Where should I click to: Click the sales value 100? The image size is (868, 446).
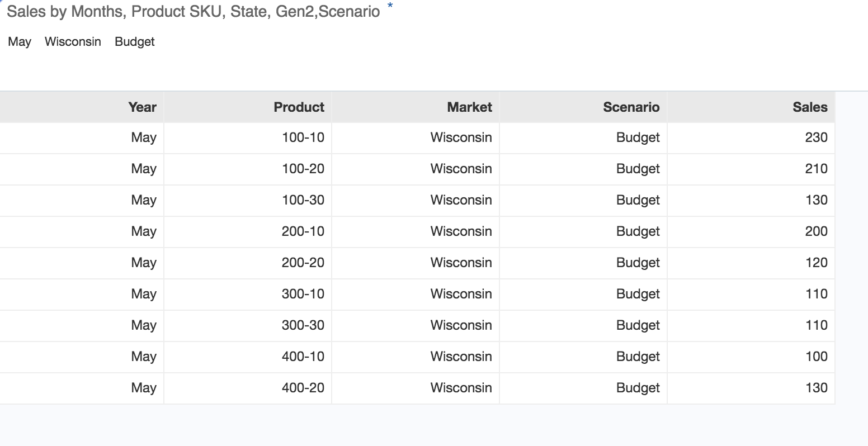point(816,357)
